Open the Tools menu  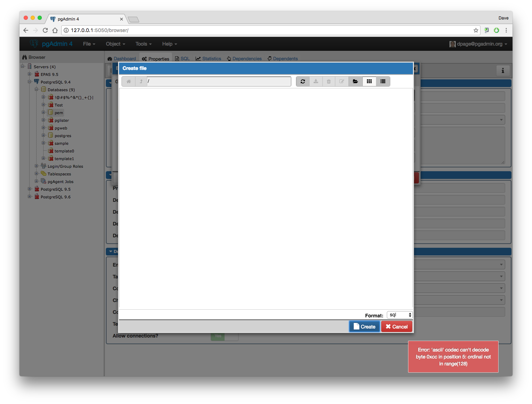(143, 44)
